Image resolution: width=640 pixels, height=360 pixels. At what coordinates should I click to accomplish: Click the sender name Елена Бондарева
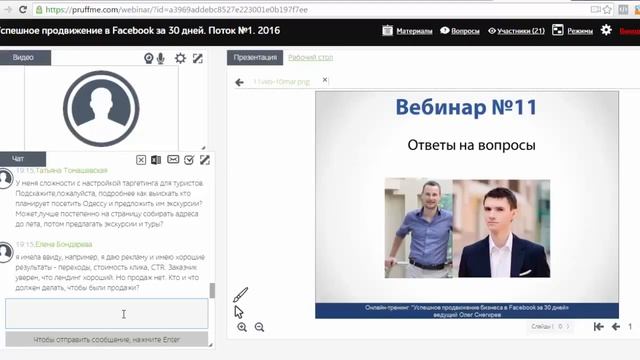(64, 244)
